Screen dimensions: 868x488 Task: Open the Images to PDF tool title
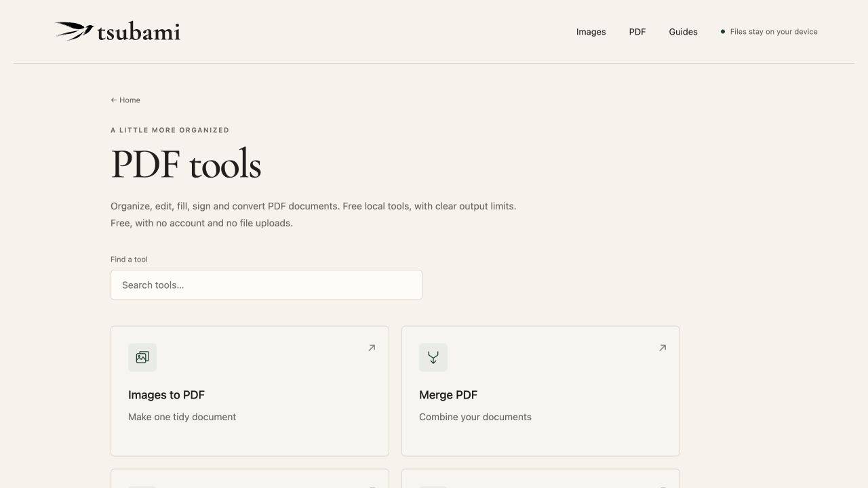pos(166,394)
